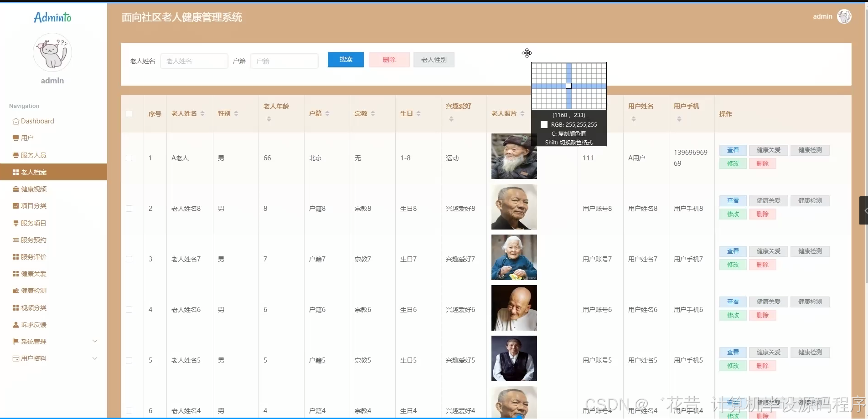Sort by 老人姓名 column arrows
868x419 pixels.
pos(202,113)
